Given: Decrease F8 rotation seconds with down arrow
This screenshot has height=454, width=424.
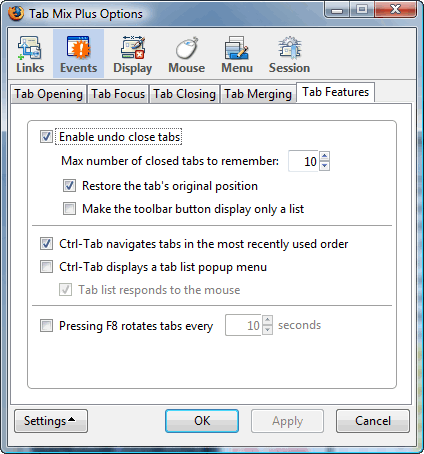Looking at the screenshot, I should click(x=268, y=330).
